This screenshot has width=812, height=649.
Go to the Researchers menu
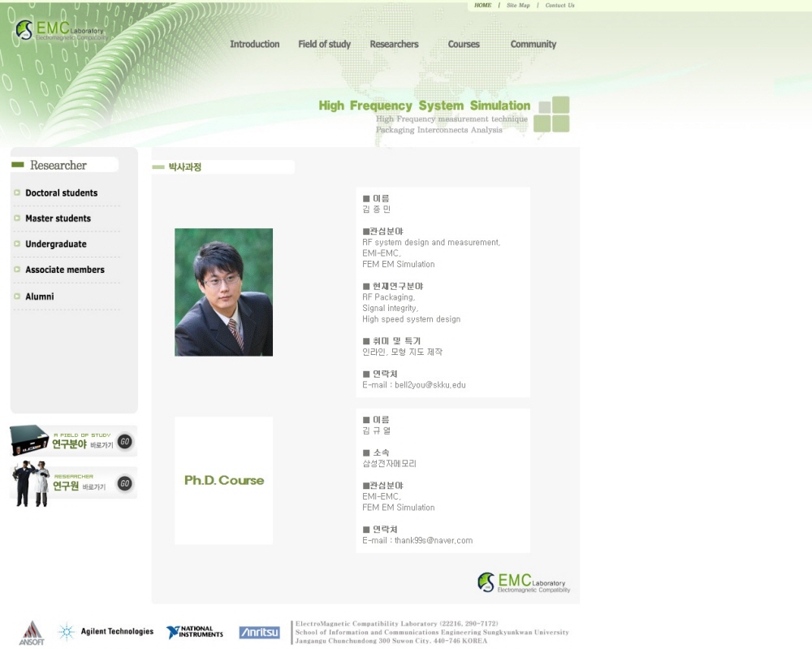tap(394, 45)
